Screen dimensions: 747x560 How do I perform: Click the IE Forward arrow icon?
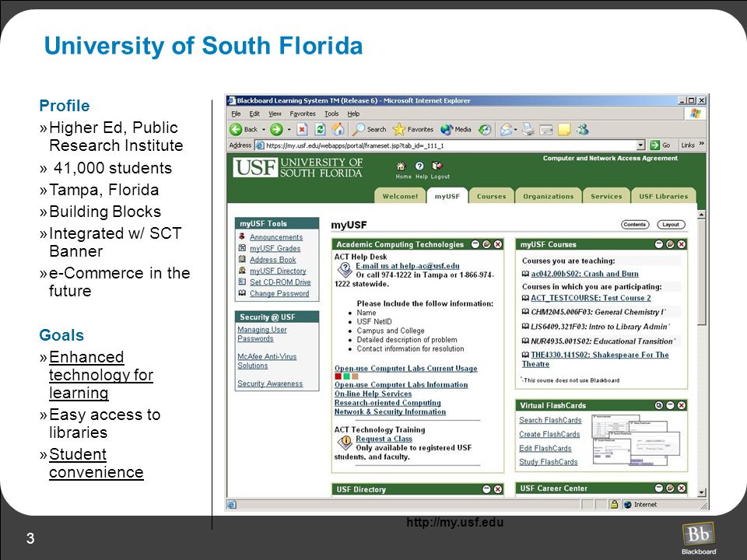(x=276, y=130)
